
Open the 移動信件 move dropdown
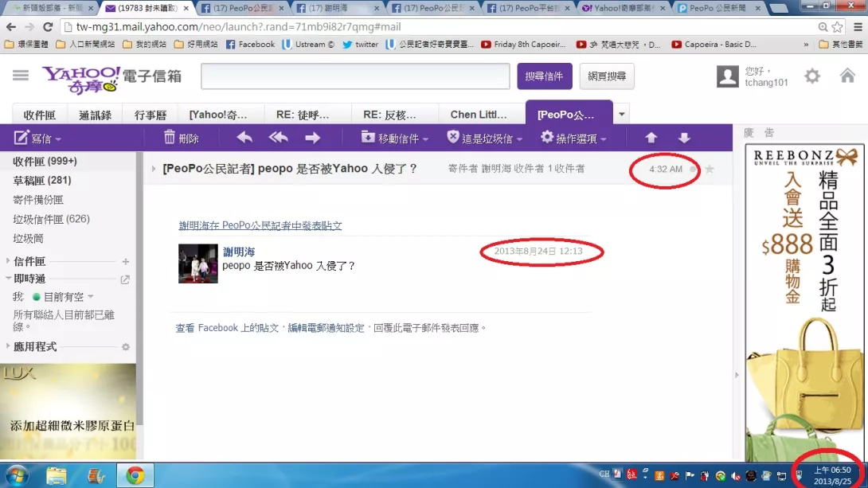coord(395,138)
